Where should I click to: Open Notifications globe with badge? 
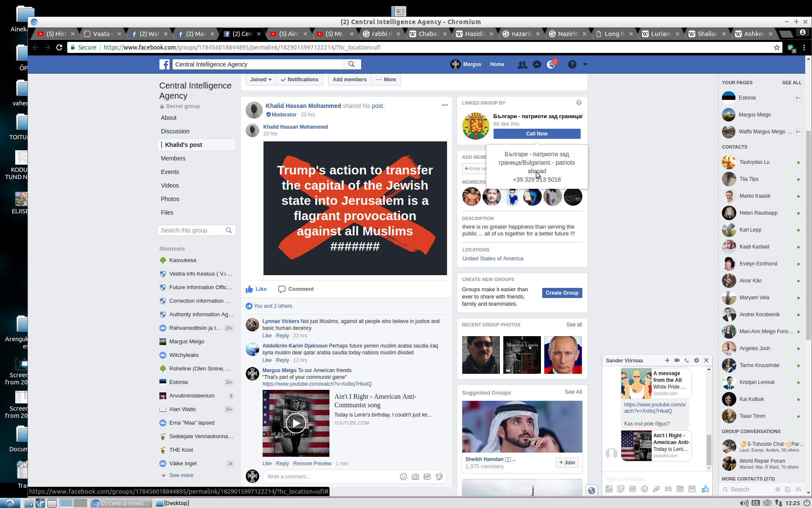[x=551, y=64]
